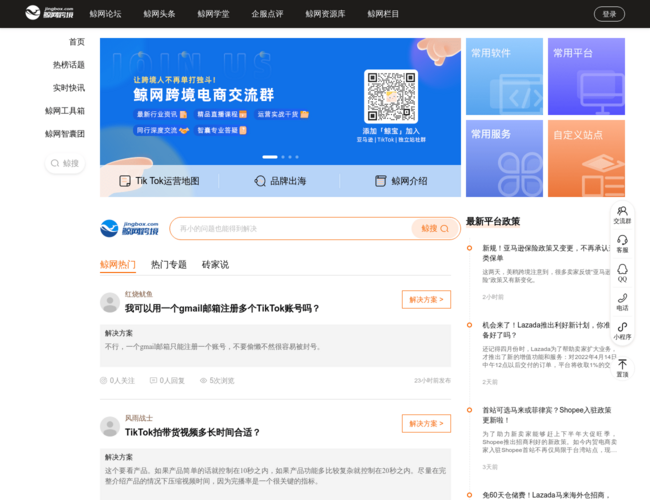The height and width of the screenshot is (500, 650).
Task: Open policy article 免60天仓储费 Lazada
Action: pyautogui.click(x=546, y=495)
